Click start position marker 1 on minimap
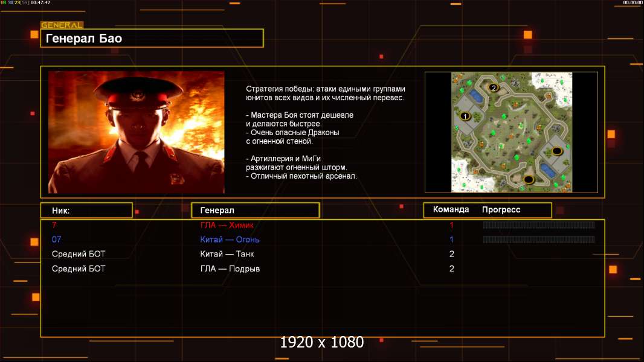The image size is (644, 362). [x=465, y=116]
